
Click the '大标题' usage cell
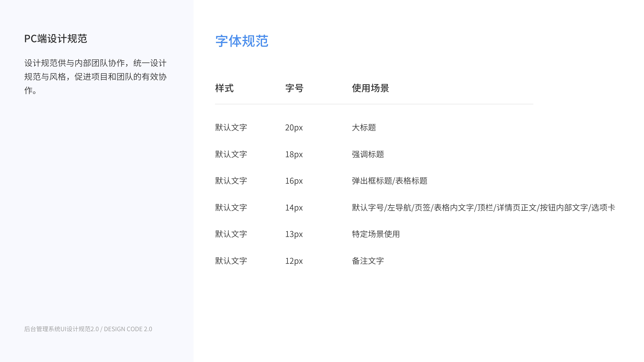pyautogui.click(x=364, y=127)
